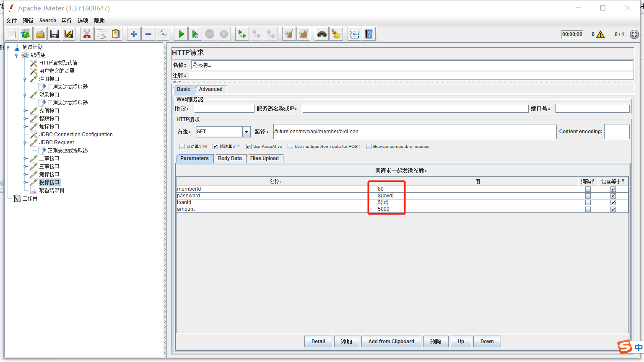Click the New test plan icon
Image resolution: width=644 pixels, height=362 pixels.
click(12, 34)
